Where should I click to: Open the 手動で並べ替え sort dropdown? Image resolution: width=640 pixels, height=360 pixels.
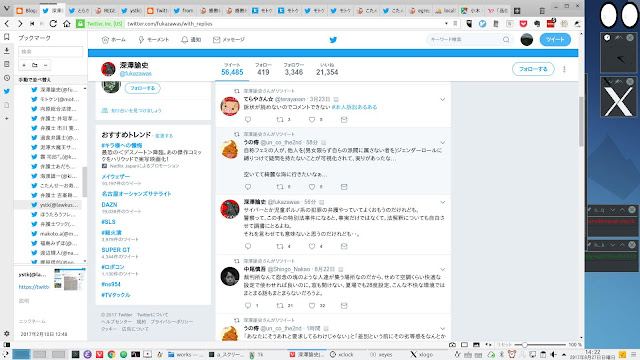tap(51, 80)
